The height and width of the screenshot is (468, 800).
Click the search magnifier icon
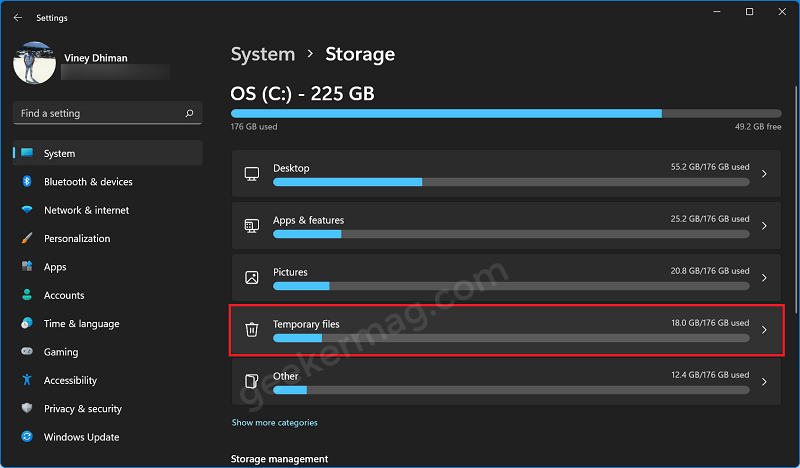(x=189, y=113)
